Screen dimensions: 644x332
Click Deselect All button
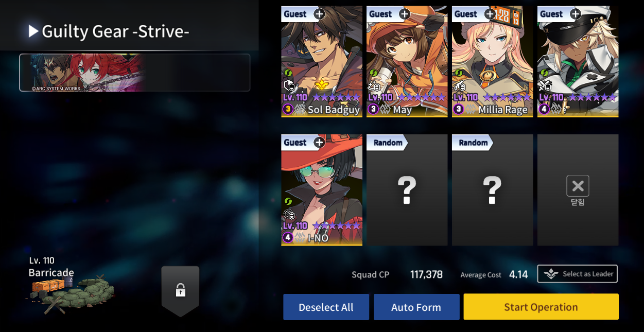pyautogui.click(x=326, y=307)
